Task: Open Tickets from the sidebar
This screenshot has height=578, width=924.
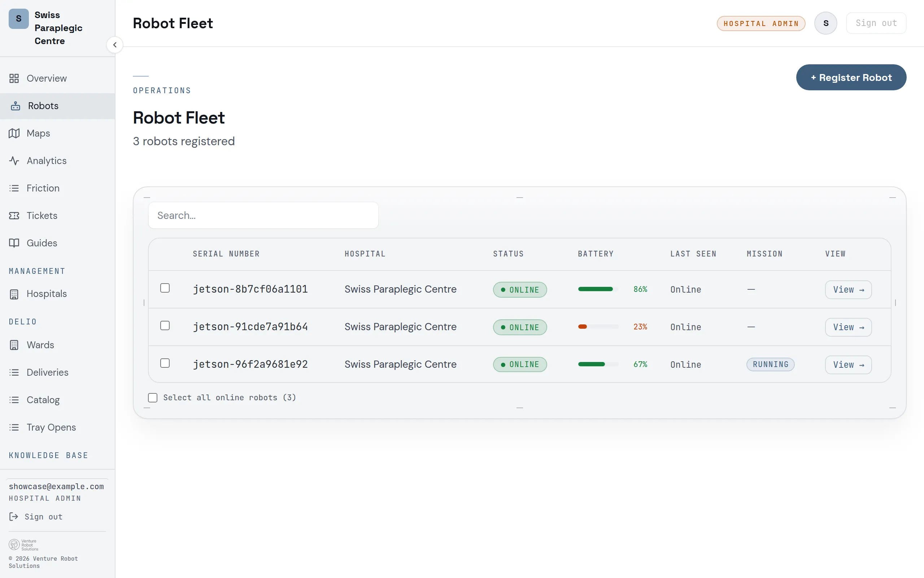Action: coord(58,216)
